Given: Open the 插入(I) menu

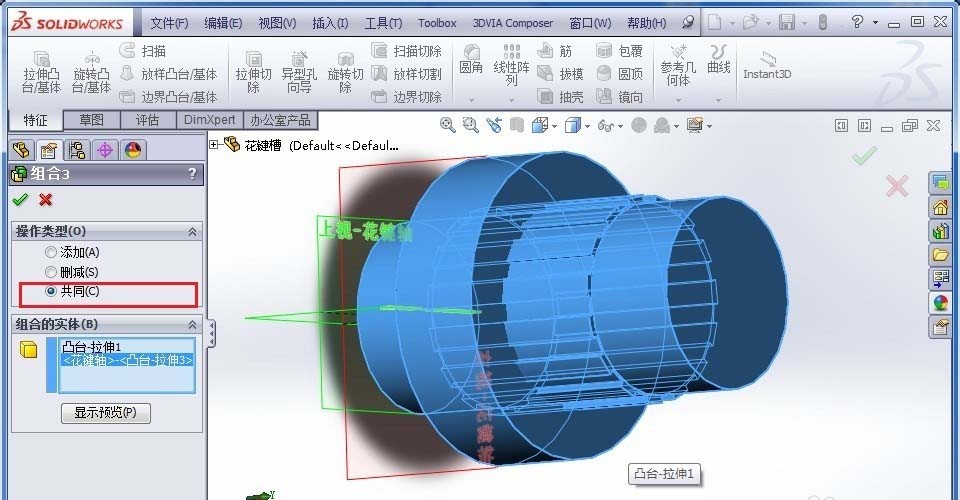Looking at the screenshot, I should click(330, 23).
